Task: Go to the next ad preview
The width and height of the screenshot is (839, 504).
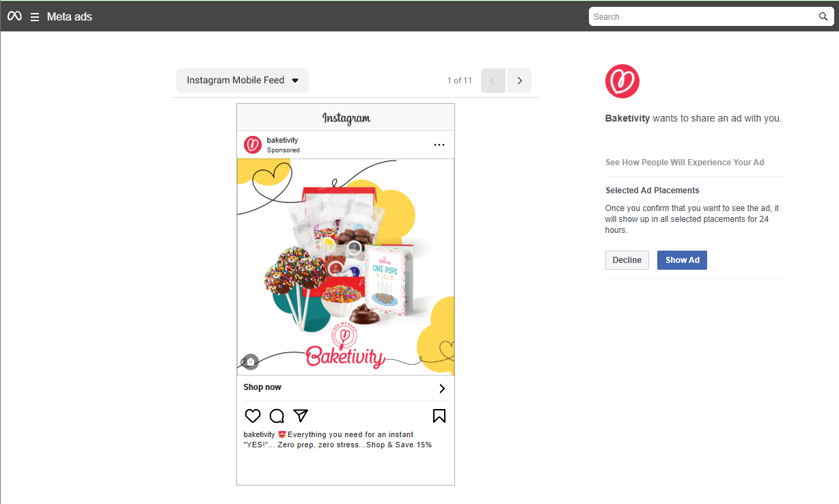Action: tap(519, 81)
